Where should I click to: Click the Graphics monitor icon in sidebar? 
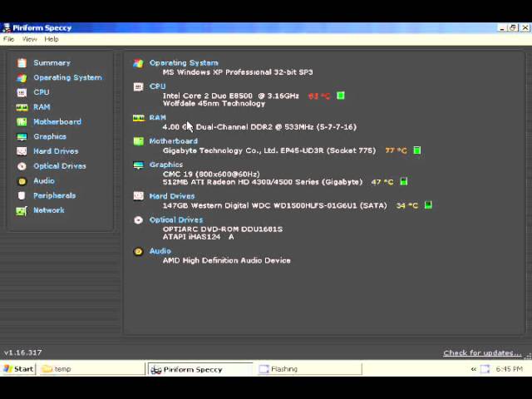pos(22,136)
